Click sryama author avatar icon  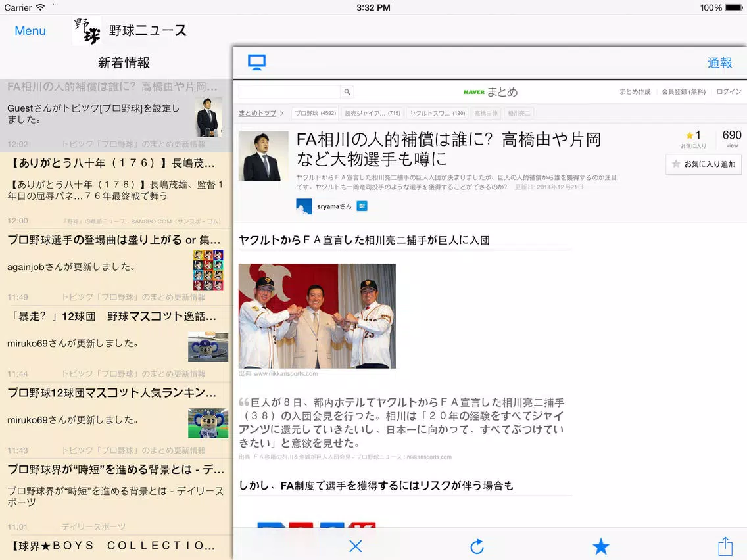(304, 206)
